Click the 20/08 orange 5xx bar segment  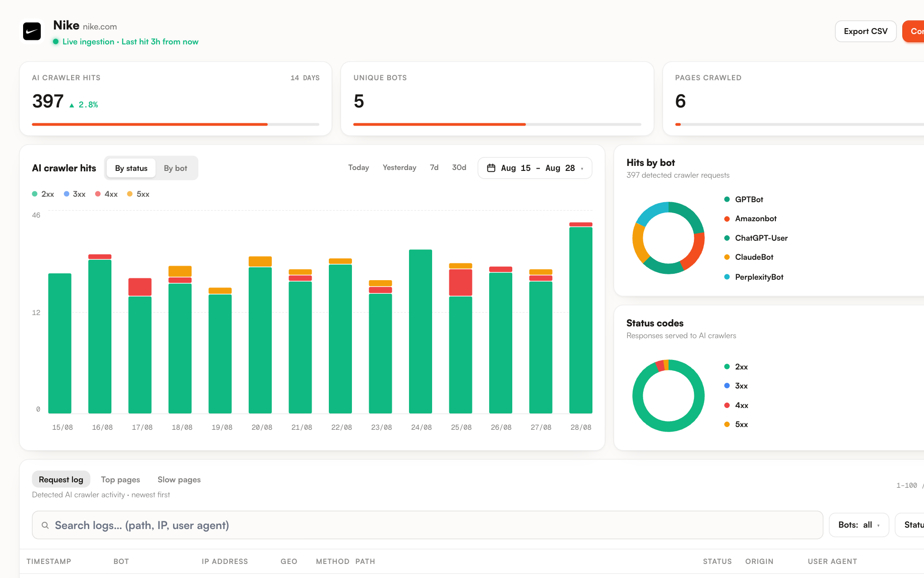[260, 261]
